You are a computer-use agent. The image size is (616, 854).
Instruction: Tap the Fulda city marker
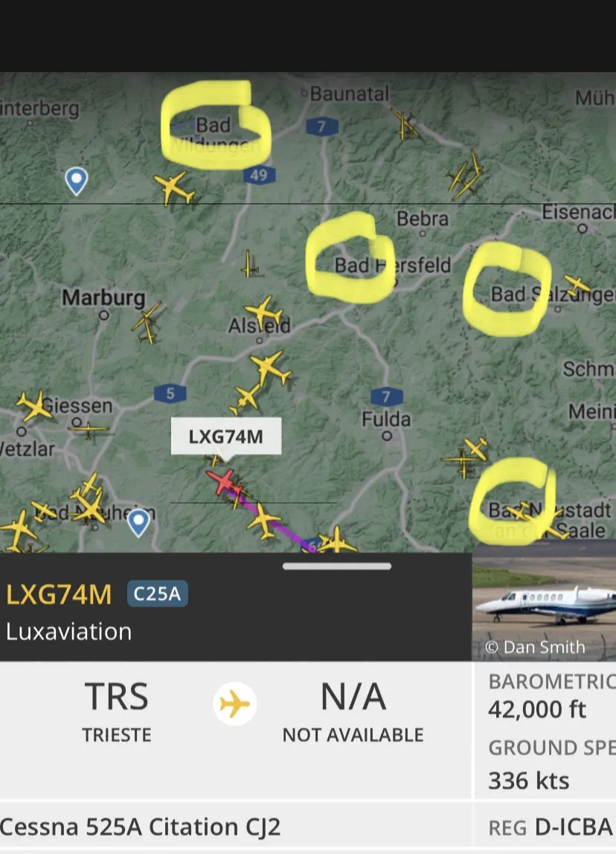tap(387, 436)
